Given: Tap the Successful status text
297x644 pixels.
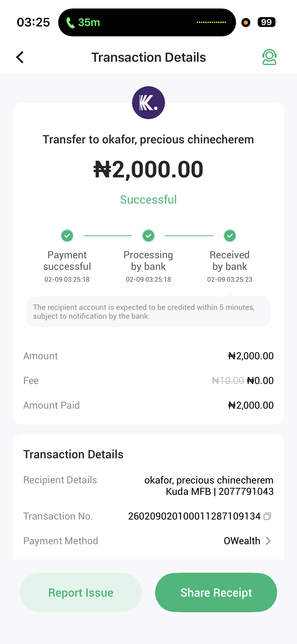Looking at the screenshot, I should tap(148, 200).
